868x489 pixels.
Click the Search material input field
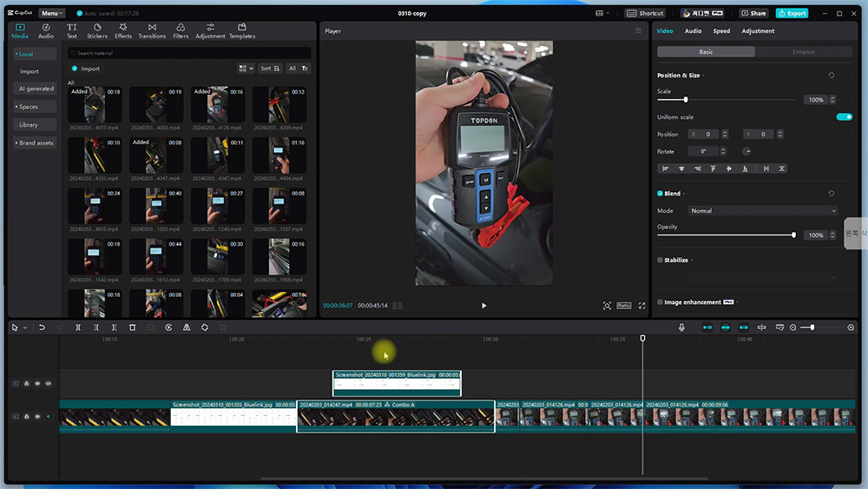(x=188, y=53)
